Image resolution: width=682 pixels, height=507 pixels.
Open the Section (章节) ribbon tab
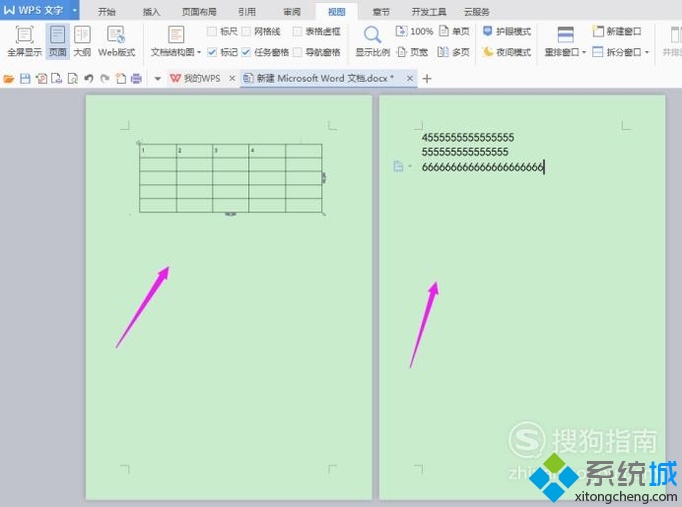coord(381,12)
